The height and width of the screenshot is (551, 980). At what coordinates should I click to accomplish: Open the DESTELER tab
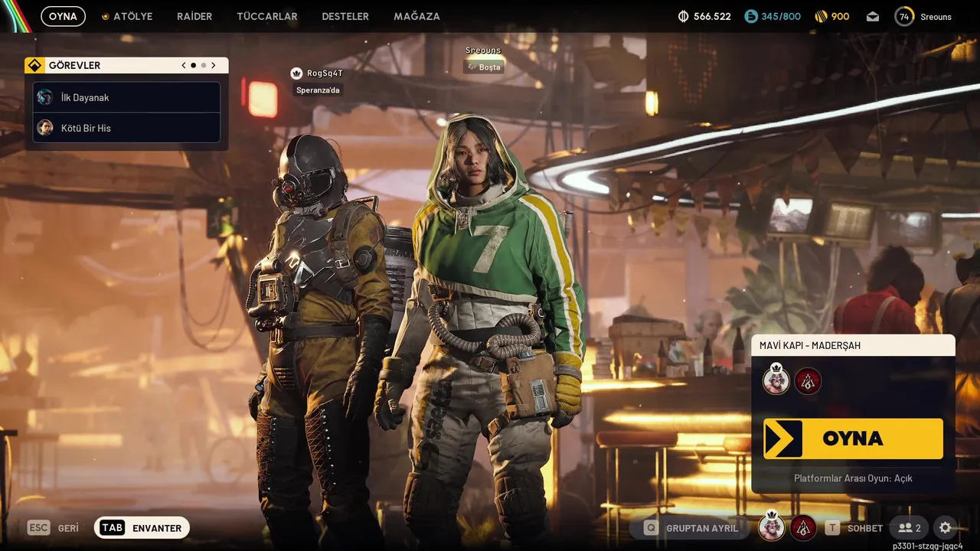click(x=345, y=16)
